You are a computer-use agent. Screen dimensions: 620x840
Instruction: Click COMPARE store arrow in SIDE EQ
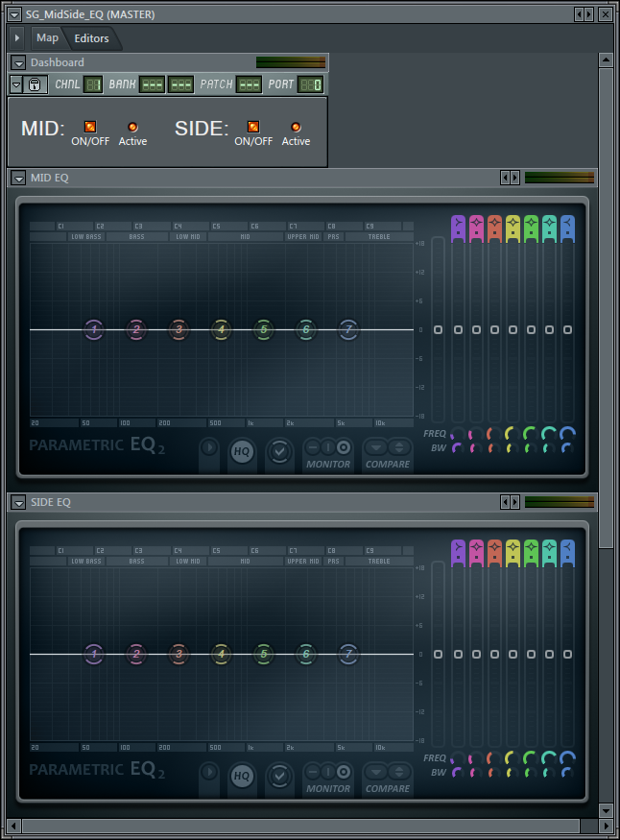tap(376, 771)
